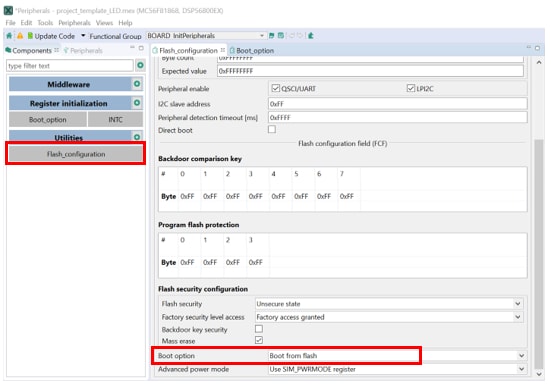The height and width of the screenshot is (386, 551).
Task: Open the Tools menu
Action: [x=45, y=23]
